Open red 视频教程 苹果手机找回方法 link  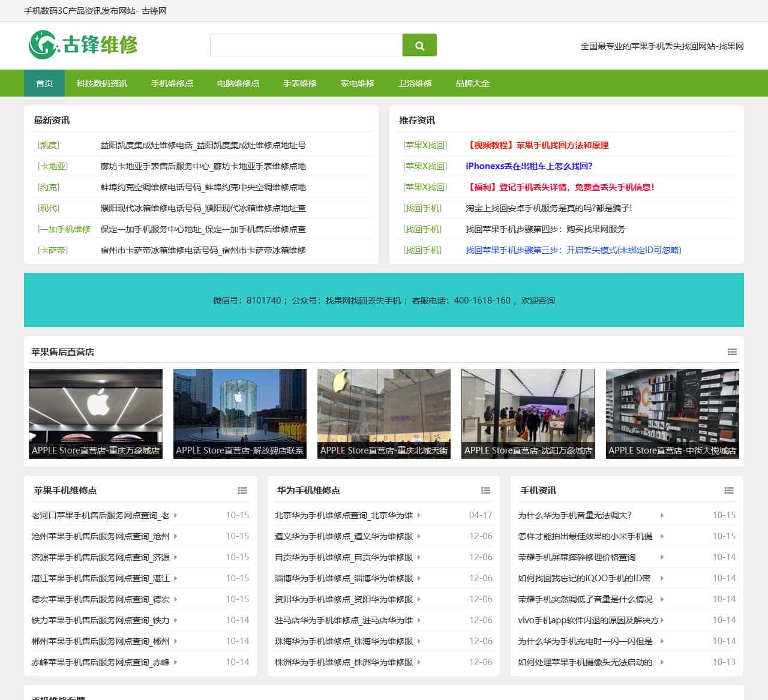[x=537, y=145]
